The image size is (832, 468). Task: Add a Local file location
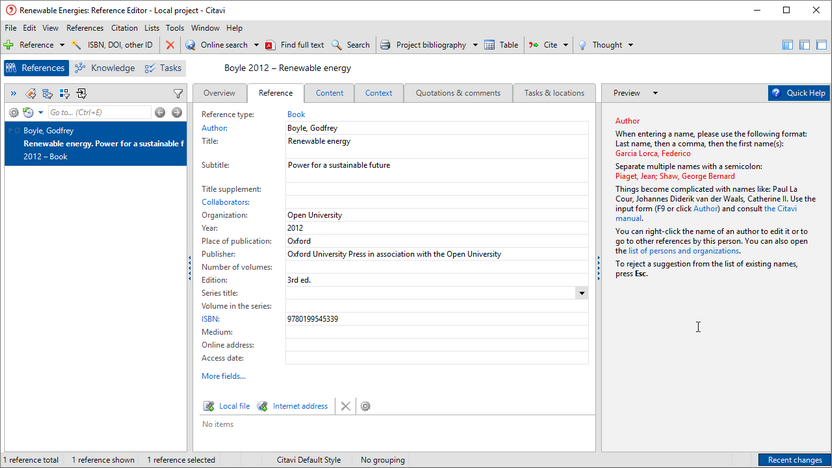[227, 406]
